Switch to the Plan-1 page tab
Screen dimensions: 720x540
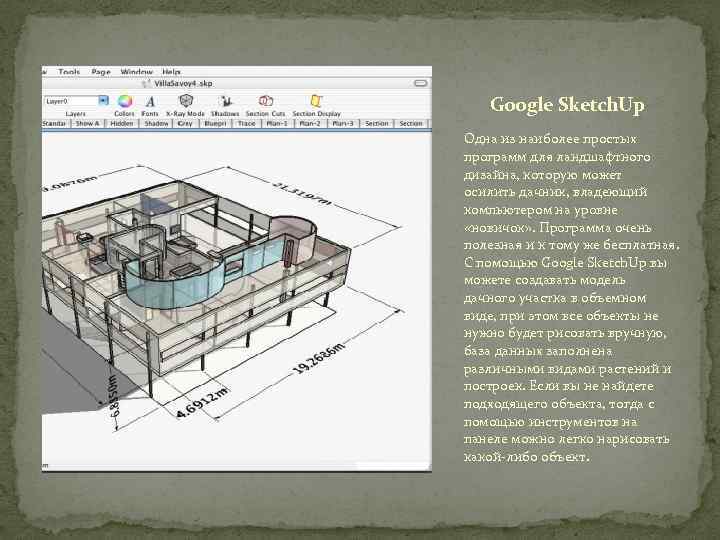click(x=277, y=124)
